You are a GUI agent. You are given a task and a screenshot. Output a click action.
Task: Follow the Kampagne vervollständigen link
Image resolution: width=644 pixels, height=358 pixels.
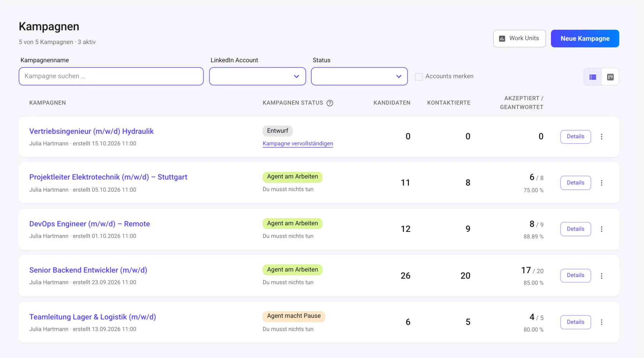click(298, 144)
